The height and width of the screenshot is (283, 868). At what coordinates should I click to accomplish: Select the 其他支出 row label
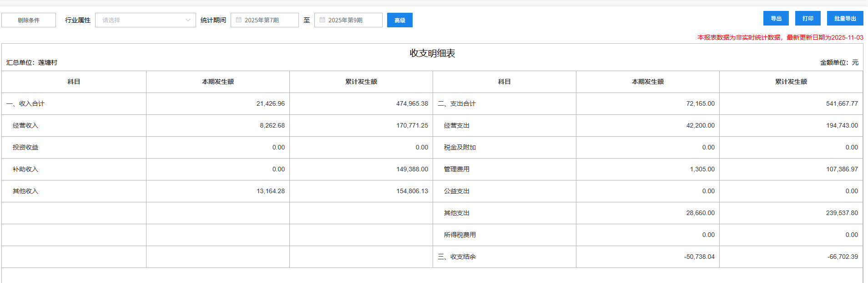[x=456, y=213]
